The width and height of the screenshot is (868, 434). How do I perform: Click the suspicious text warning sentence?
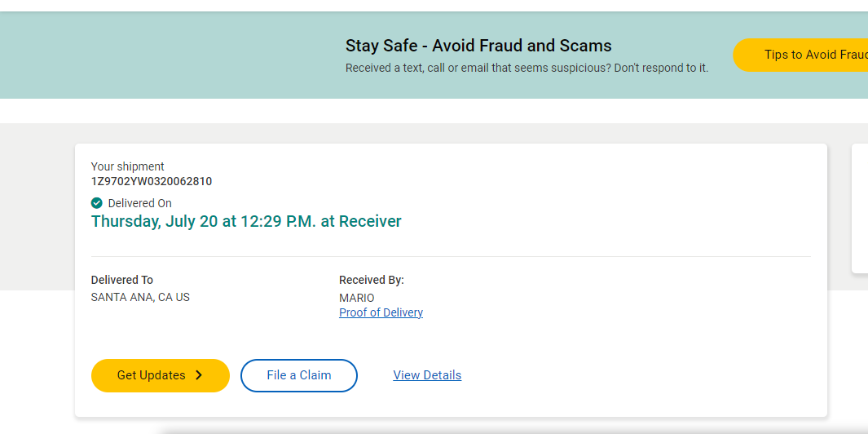[527, 69]
